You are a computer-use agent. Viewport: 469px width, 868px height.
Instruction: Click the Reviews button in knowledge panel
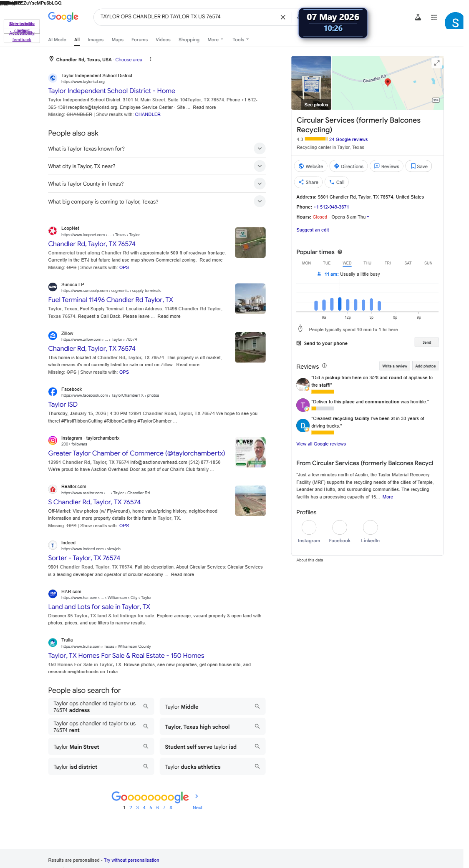click(386, 166)
